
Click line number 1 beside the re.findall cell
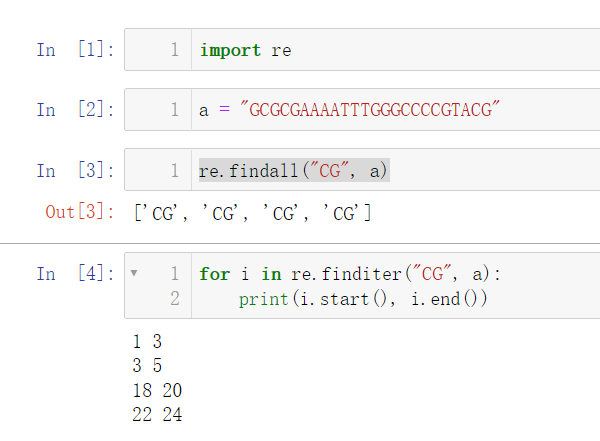pyautogui.click(x=174, y=171)
